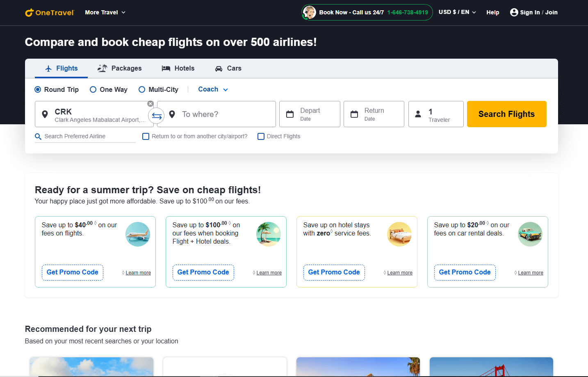Open the Coach cabin class dropdown
588x377 pixels.
coord(212,89)
